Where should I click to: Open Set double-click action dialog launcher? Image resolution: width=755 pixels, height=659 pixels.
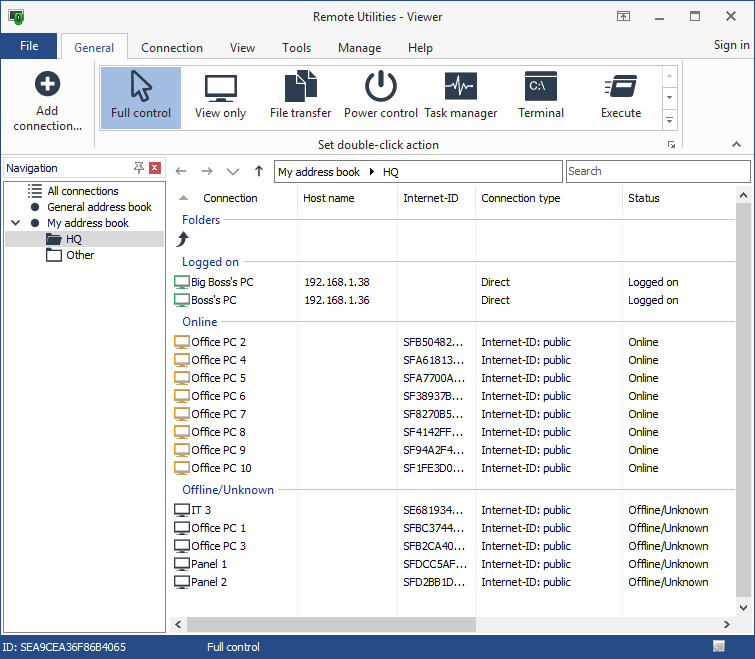click(x=671, y=145)
